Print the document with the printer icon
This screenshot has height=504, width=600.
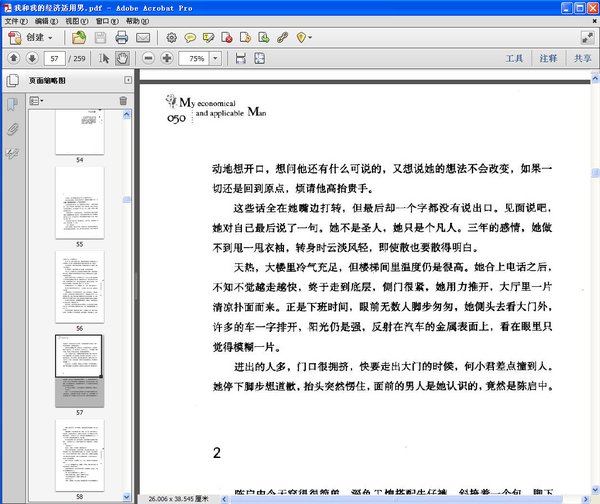[122, 38]
